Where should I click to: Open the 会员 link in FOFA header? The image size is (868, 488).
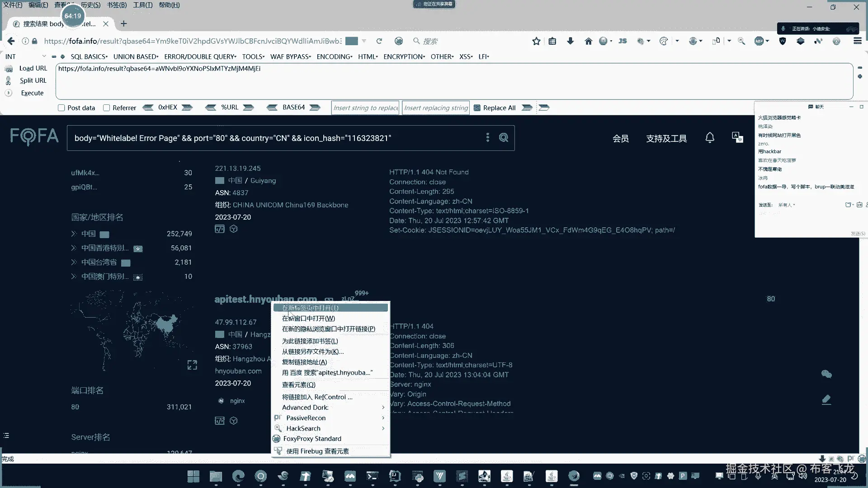tap(620, 139)
